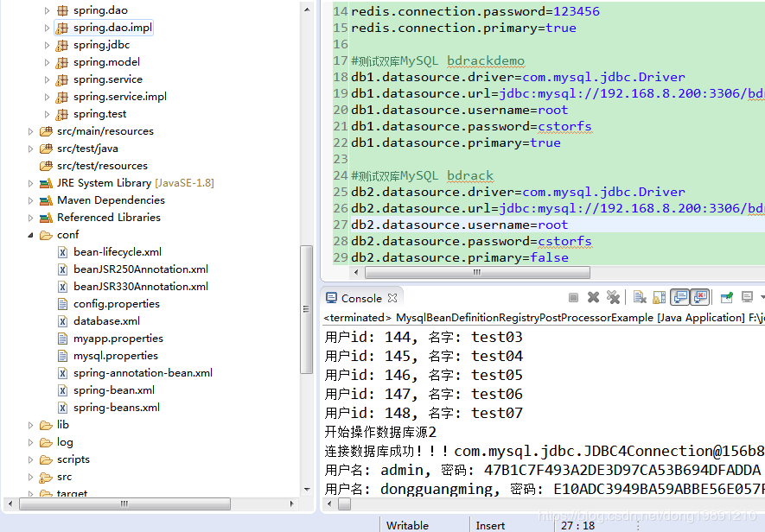
Task: Click the project tree scroll-down arrow
Action: pos(307,489)
